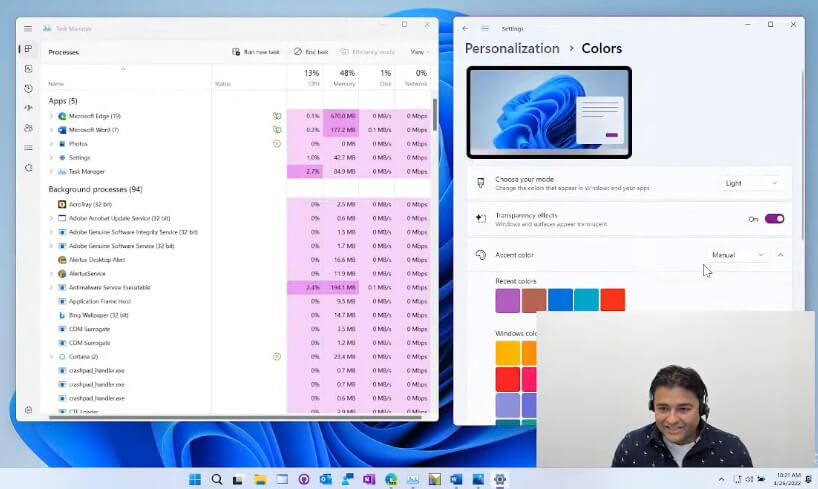Click the Choose your mode brush icon
818x489 pixels.
(481, 183)
